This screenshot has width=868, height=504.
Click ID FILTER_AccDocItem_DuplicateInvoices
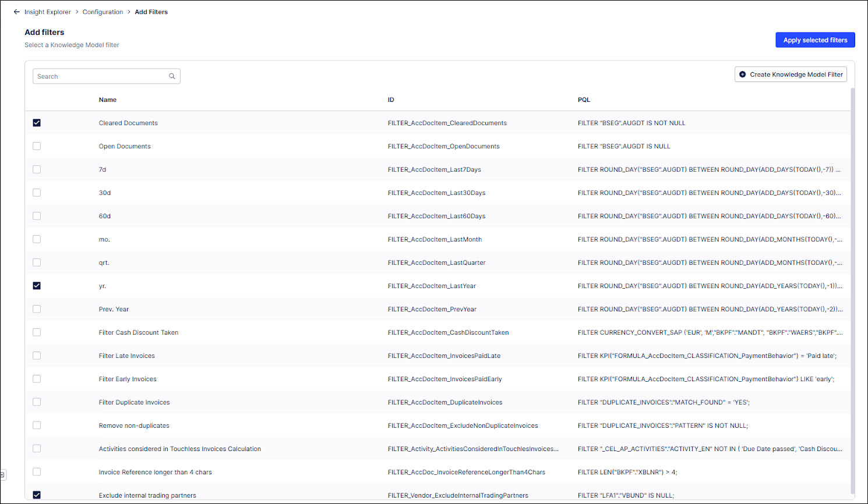(x=445, y=402)
